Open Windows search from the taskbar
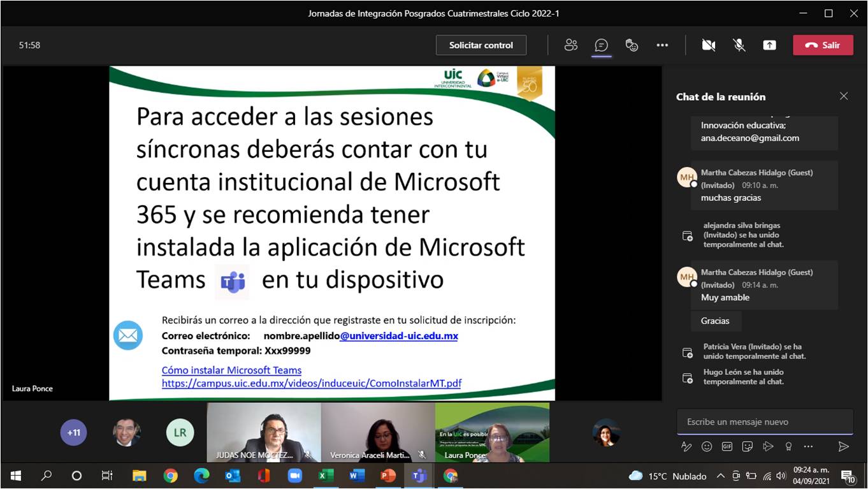 coord(47,476)
